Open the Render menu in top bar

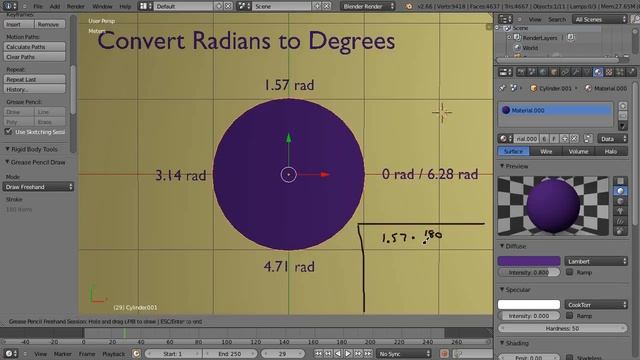(76, 6)
